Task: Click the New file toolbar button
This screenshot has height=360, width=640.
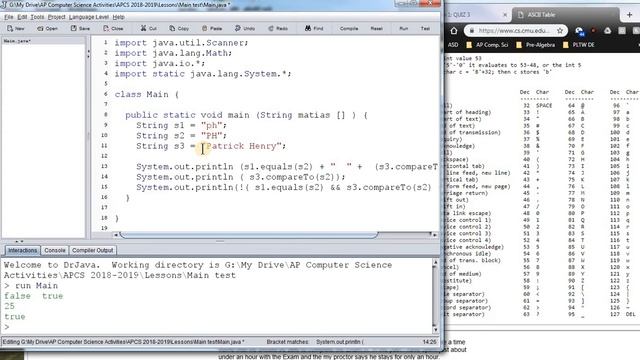Action: tap(16, 29)
